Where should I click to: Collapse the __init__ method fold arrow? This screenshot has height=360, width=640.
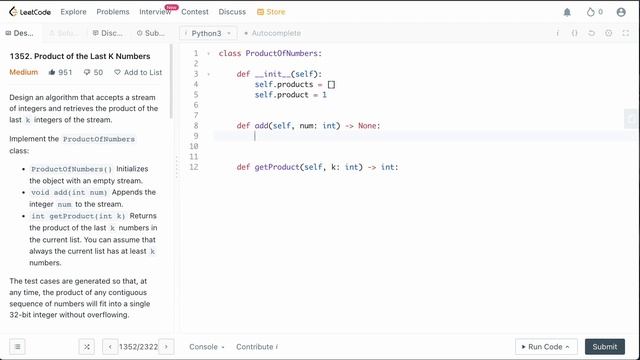click(209, 74)
